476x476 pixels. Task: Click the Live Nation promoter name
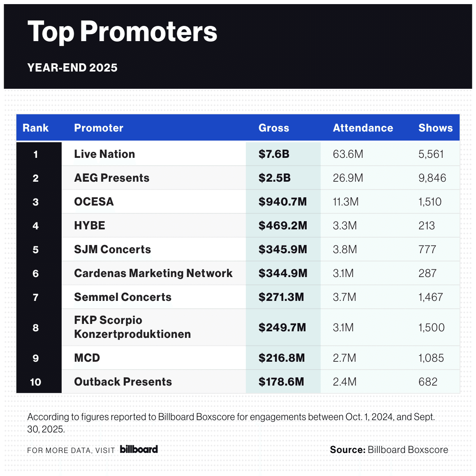pyautogui.click(x=104, y=154)
